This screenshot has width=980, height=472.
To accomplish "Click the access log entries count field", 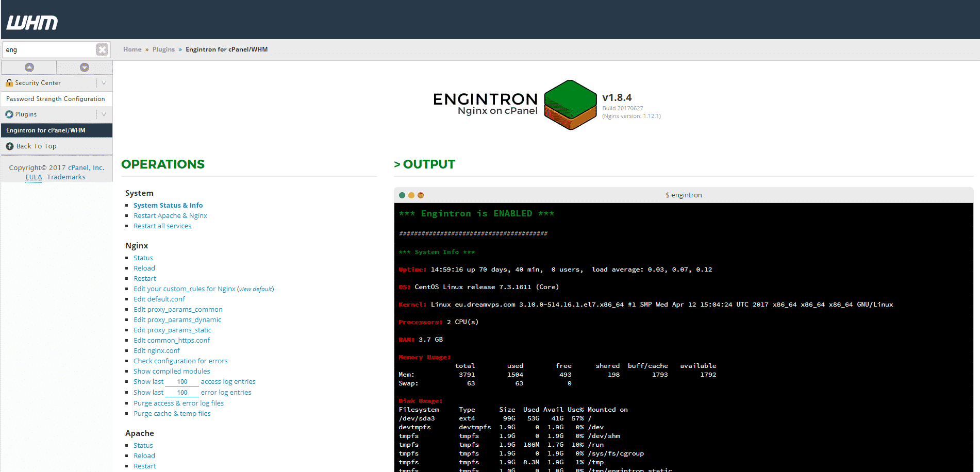I will pos(182,382).
